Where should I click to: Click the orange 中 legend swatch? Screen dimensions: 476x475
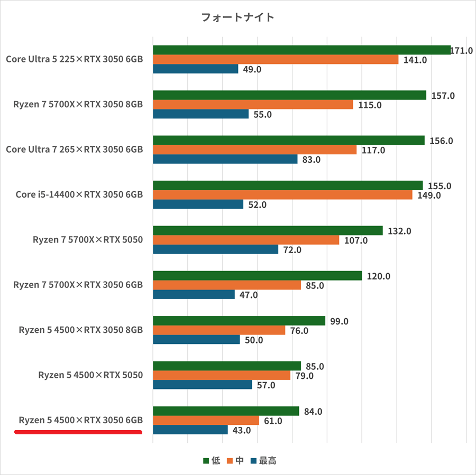tap(231, 461)
